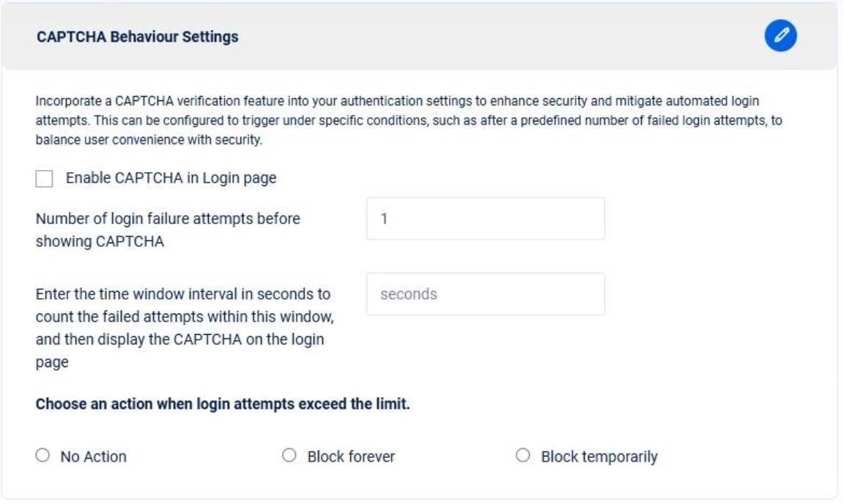The width and height of the screenshot is (844, 504).
Task: Click the 'No Action' option text
Action: click(x=92, y=457)
